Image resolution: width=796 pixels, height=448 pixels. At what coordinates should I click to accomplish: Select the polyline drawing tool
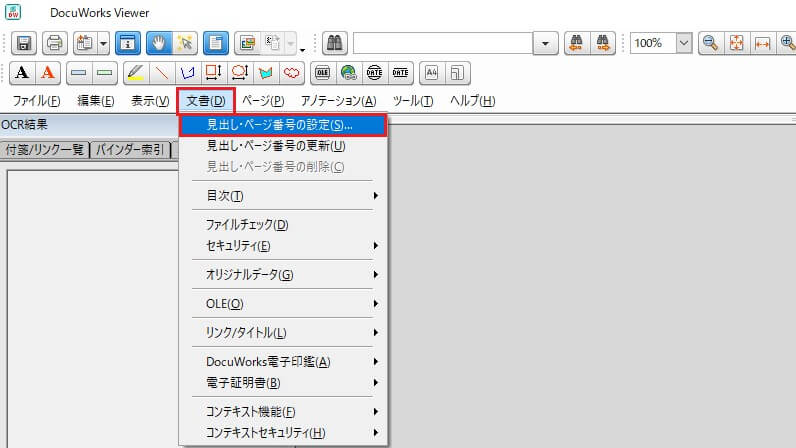point(187,73)
